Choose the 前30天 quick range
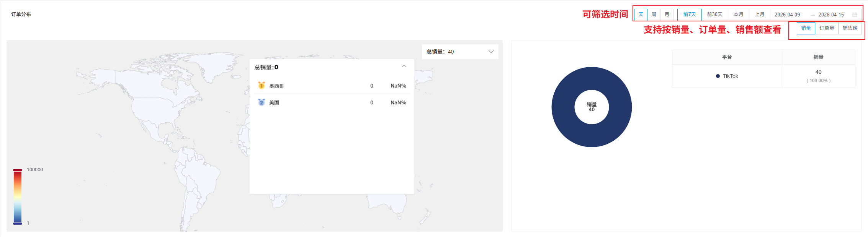The height and width of the screenshot is (237, 868). point(715,15)
